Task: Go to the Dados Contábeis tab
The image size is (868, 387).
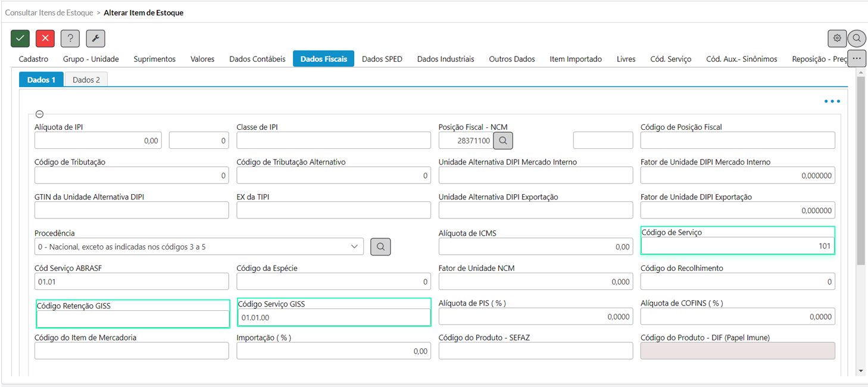Action: pyautogui.click(x=257, y=59)
